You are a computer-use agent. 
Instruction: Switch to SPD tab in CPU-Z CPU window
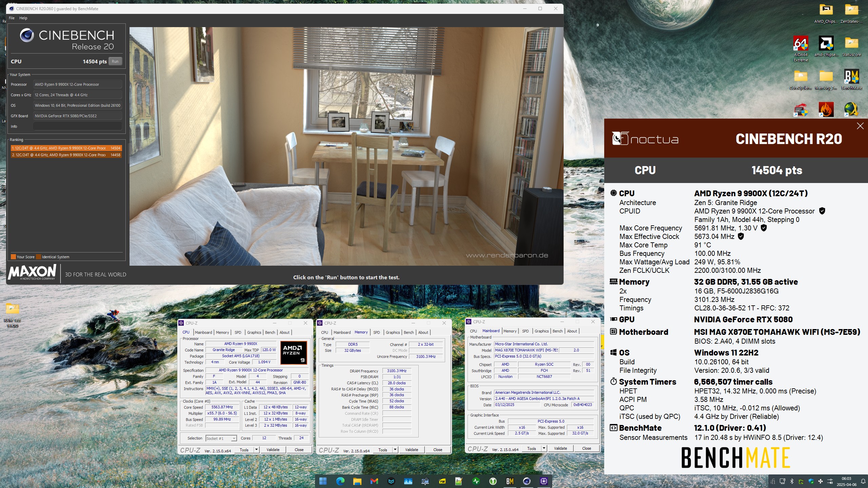(238, 332)
